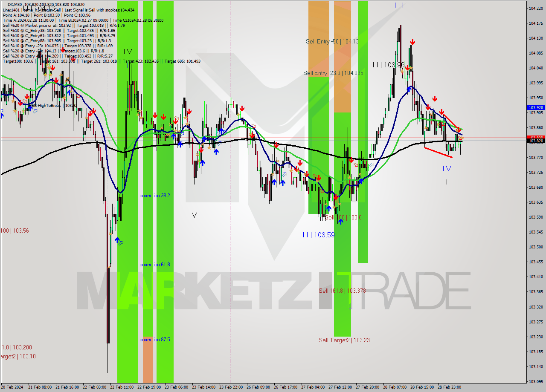Viewport: 546px width, 392px height.
Task: Click the 'Sell 161.8 | 103.378' label
Action: (x=342, y=291)
